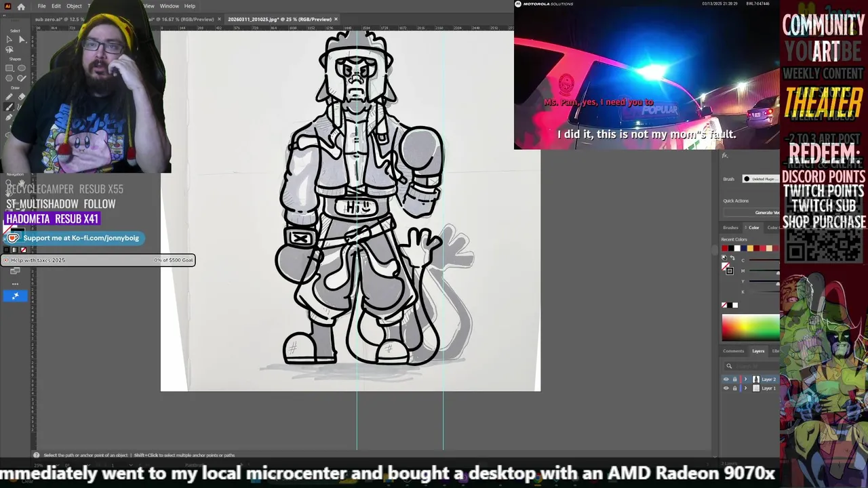Pick the dark red recent color swatch
This screenshot has width=868, height=488.
756,248
